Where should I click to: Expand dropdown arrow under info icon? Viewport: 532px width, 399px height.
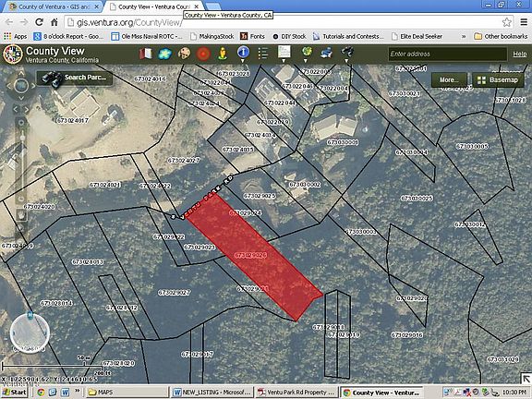[243, 61]
